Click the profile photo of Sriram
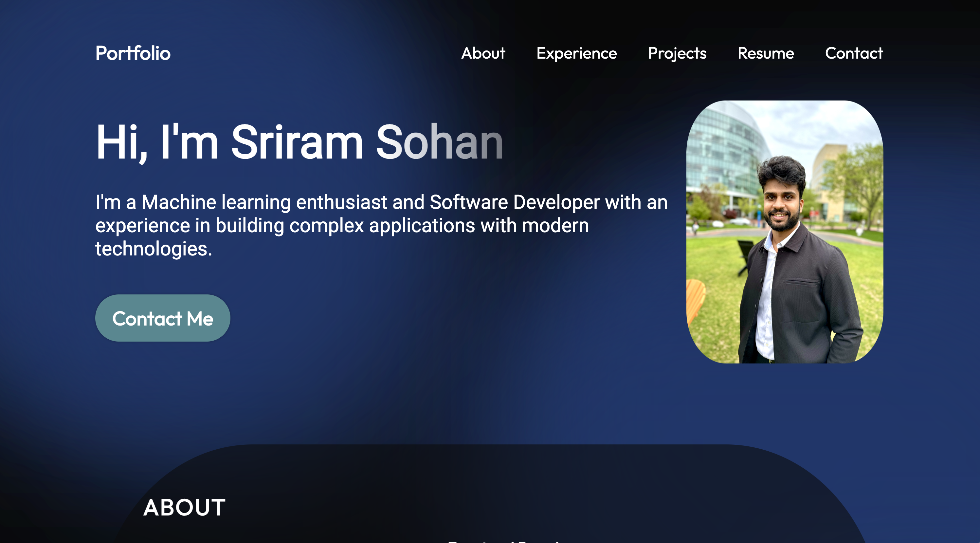 click(x=785, y=231)
